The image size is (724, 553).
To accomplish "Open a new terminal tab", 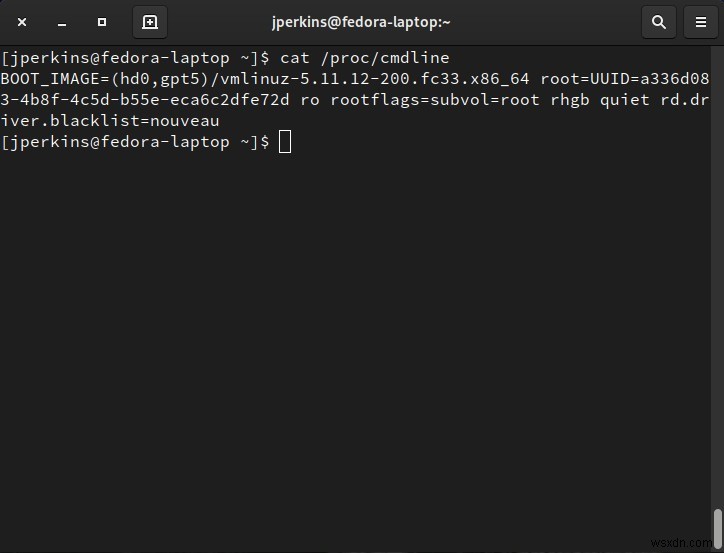I will (x=149, y=21).
